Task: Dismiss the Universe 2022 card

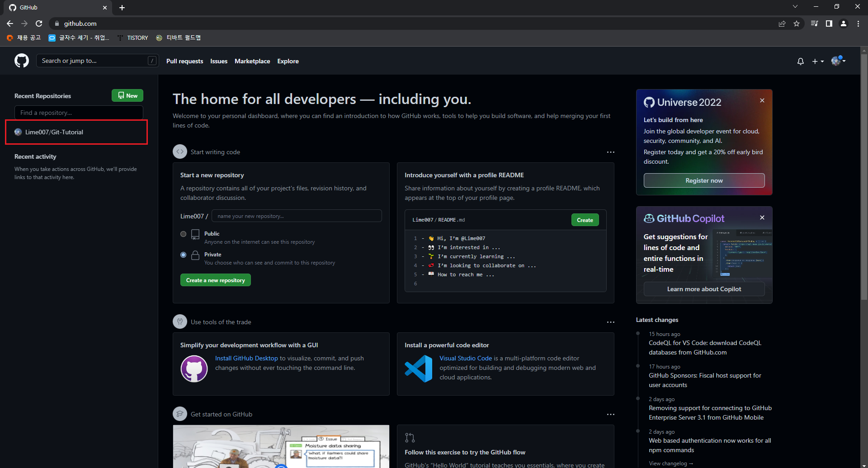Action: point(762,100)
